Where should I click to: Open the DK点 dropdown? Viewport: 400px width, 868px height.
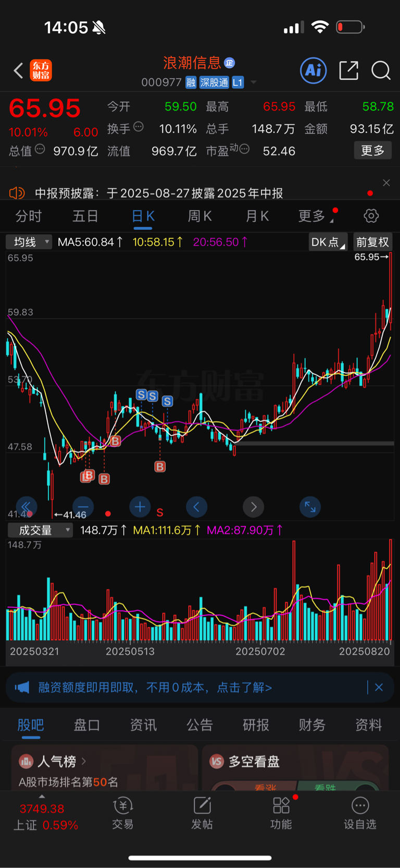328,242
